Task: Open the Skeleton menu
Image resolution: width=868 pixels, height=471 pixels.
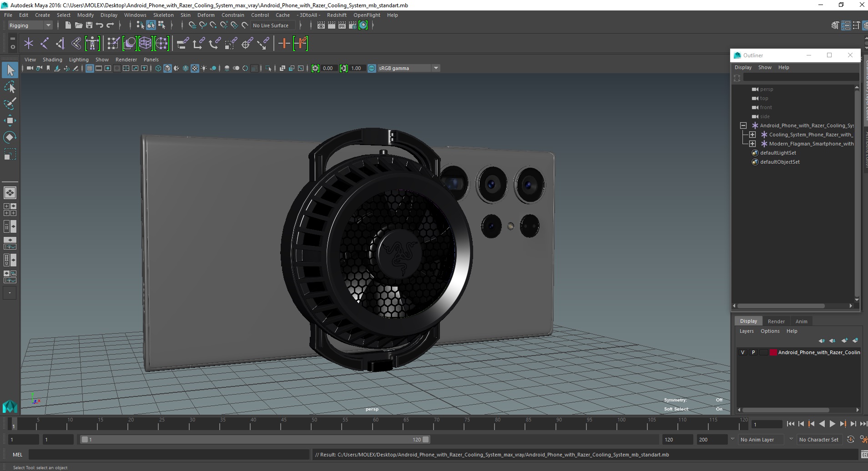Action: [163, 15]
